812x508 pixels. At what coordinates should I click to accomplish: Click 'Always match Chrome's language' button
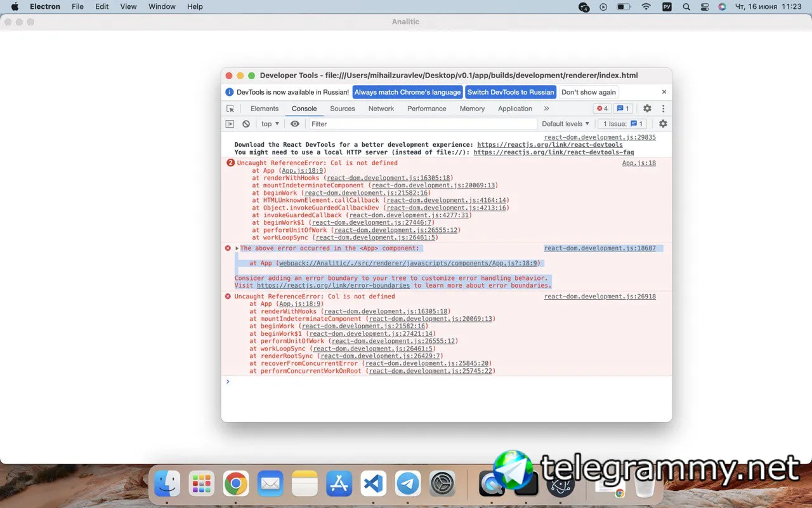[x=407, y=92]
